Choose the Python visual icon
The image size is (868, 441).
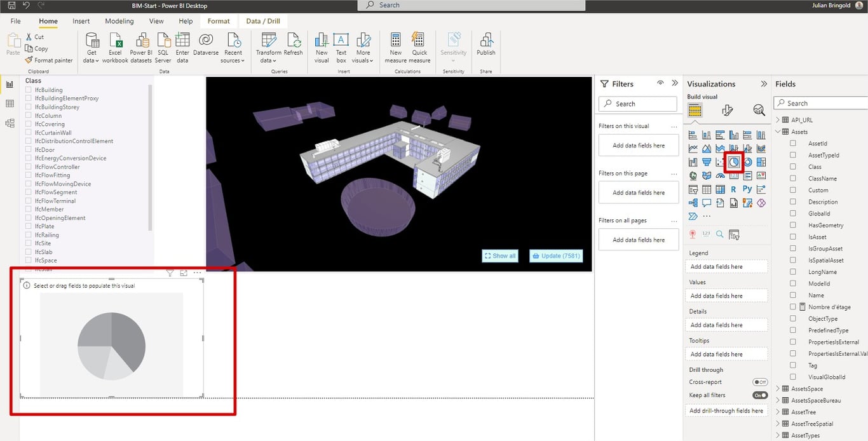coord(747,189)
